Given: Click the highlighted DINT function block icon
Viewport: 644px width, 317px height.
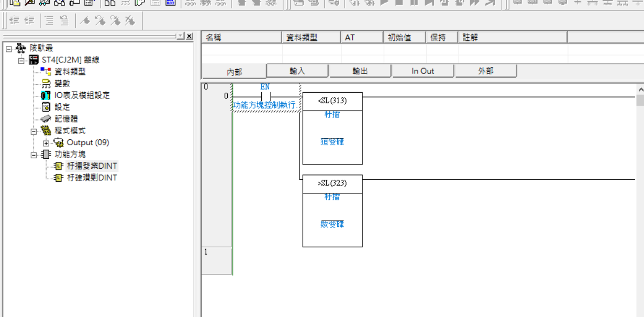Looking at the screenshot, I should (x=59, y=166).
